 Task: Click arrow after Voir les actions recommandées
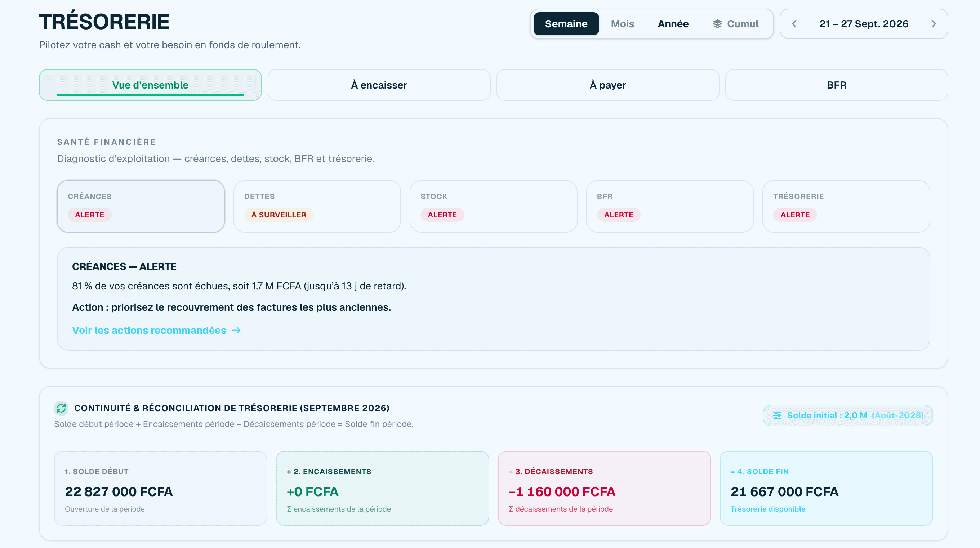[236, 330]
